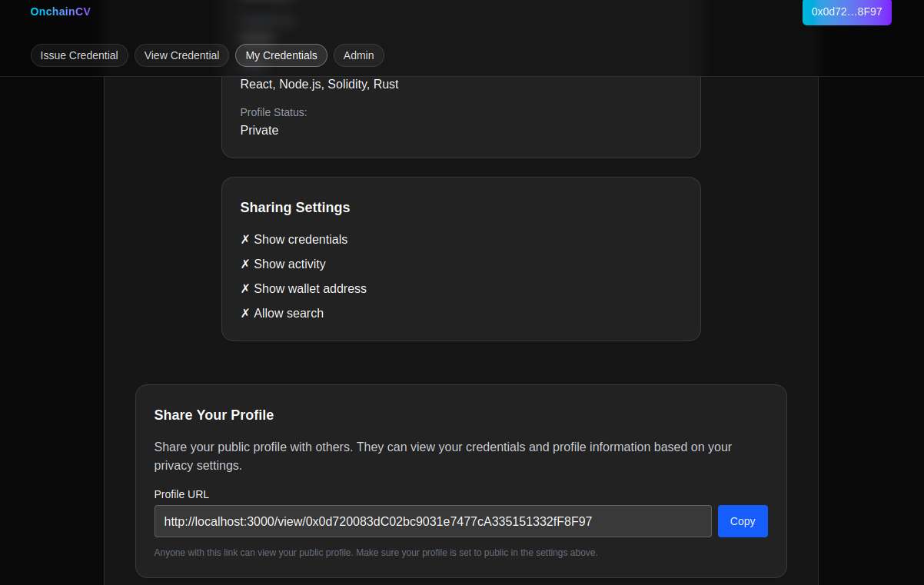Click the Private profile status value
This screenshot has height=585, width=924.
pyautogui.click(x=259, y=131)
